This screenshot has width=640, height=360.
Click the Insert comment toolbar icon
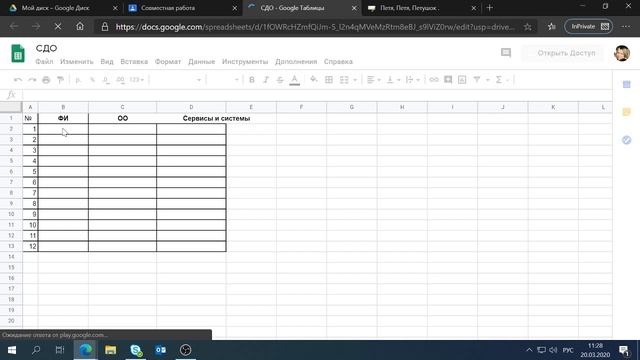(x=448, y=80)
